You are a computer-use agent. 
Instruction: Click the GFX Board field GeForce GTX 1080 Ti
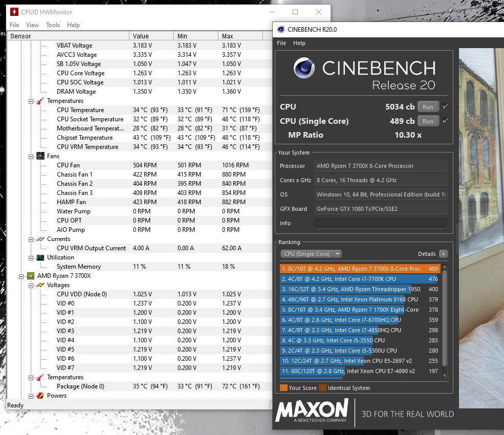coord(381,209)
